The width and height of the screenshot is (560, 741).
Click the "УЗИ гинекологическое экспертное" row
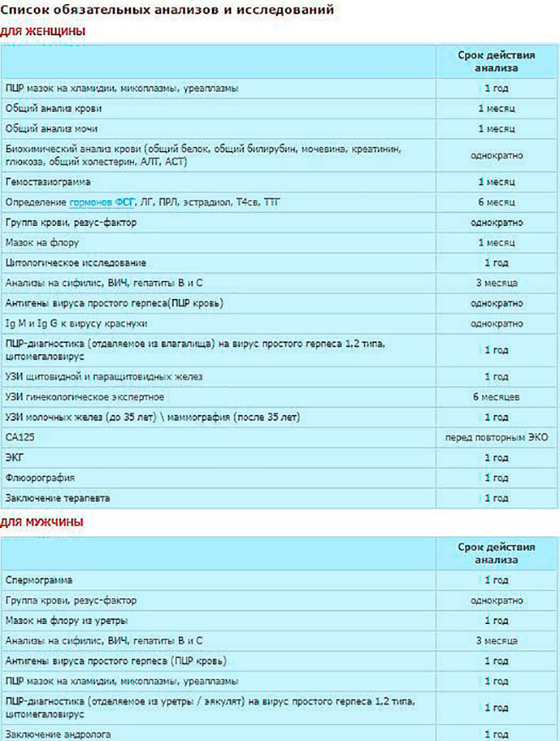(x=84, y=396)
